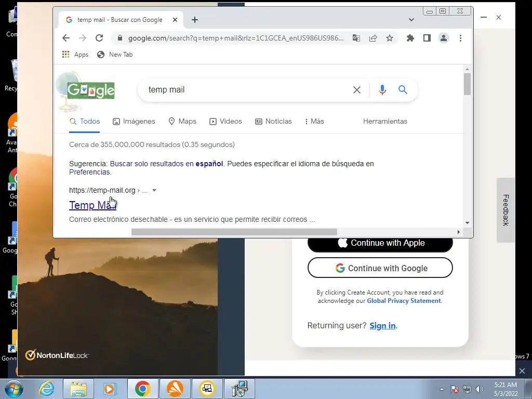This screenshot has width=532, height=399.
Task: Switch to the Noticias tab
Action: 273,122
